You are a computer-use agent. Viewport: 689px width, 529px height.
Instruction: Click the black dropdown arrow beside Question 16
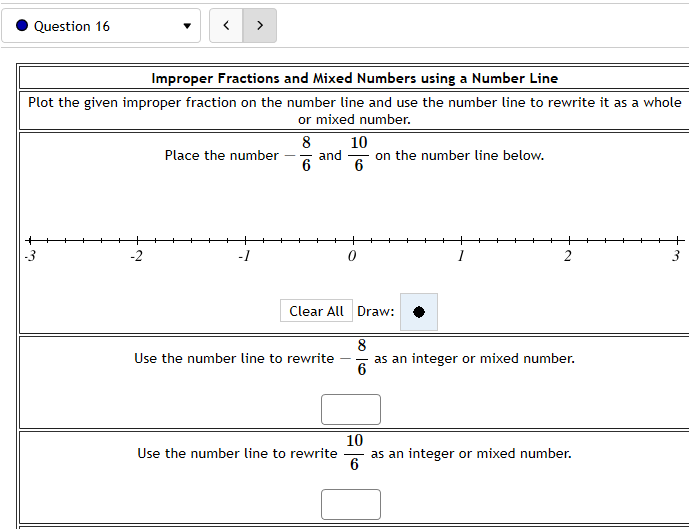pyautogui.click(x=186, y=27)
